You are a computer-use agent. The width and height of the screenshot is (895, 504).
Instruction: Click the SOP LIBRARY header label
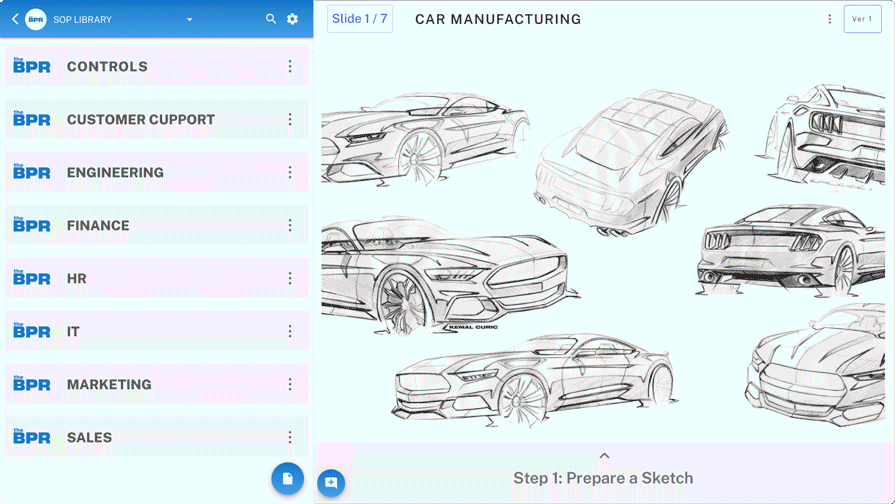pyautogui.click(x=82, y=19)
